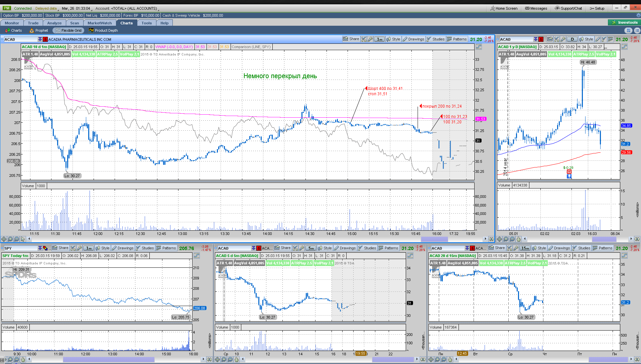This screenshot has height=364, width=641.
Task: Toggle the chart mode icon on the daily ACAD chart
Action: click(624, 47)
